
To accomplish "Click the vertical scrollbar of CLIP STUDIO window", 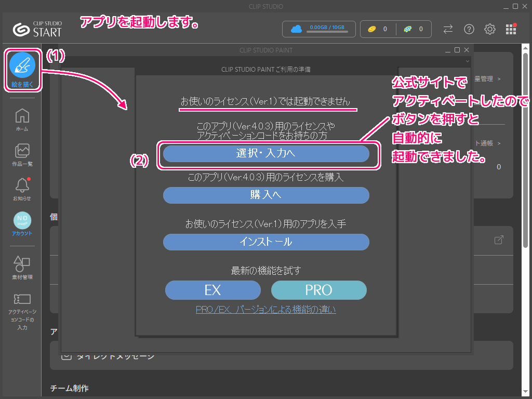I will 525,150.
